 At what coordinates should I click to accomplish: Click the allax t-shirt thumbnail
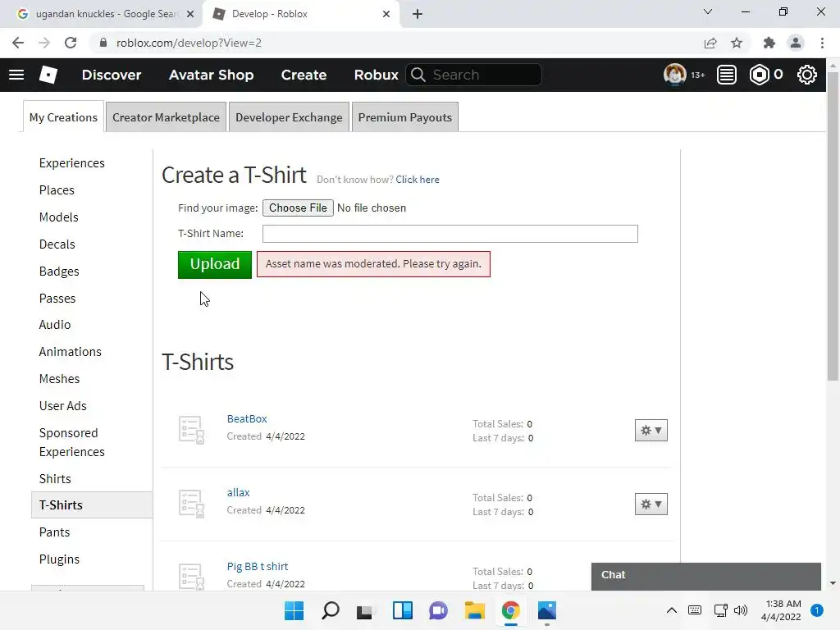pos(191,504)
